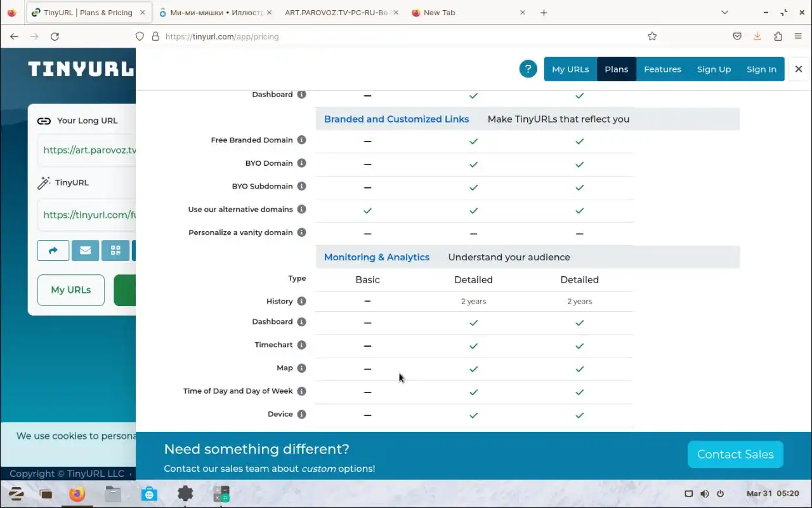Open the file manager in taskbar
The image size is (812, 508).
[113, 493]
